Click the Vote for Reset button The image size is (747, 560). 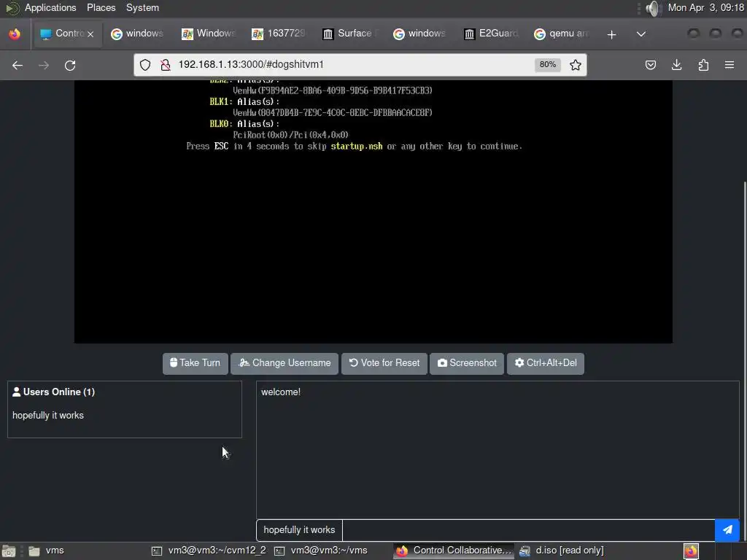tap(384, 363)
